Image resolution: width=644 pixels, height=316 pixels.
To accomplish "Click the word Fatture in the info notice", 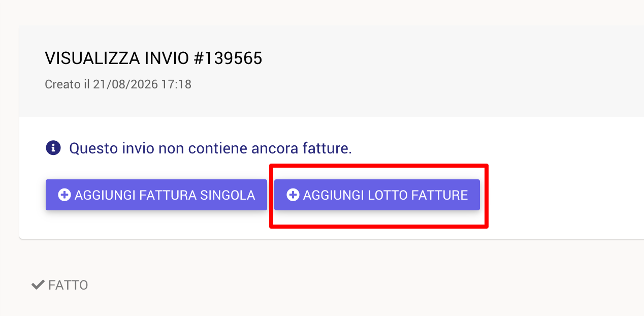I will point(327,149).
